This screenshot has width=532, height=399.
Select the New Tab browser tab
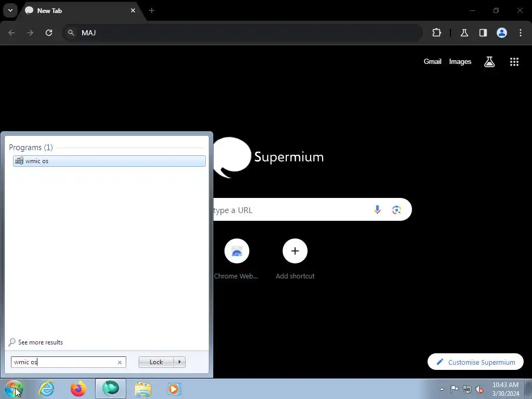coord(82,10)
